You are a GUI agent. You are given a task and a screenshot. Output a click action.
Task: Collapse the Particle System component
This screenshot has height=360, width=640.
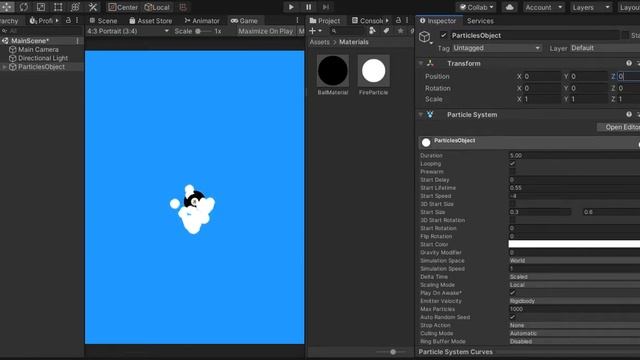click(x=421, y=115)
